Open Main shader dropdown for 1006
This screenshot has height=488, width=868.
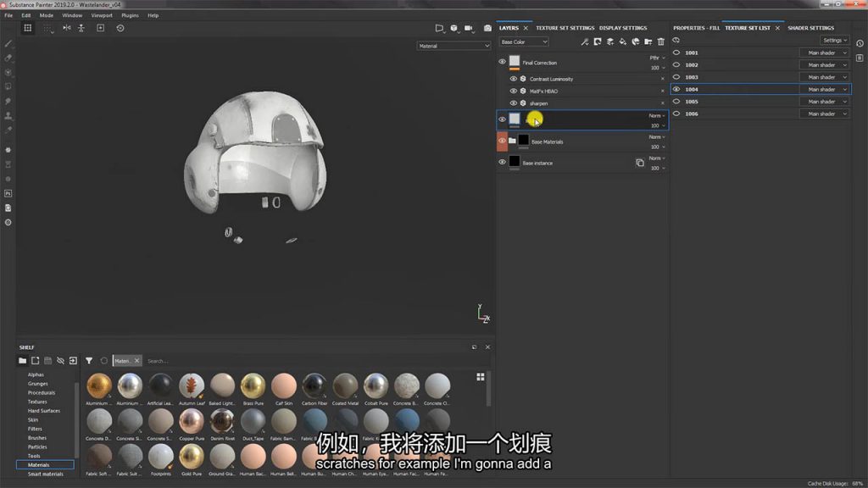(x=824, y=114)
